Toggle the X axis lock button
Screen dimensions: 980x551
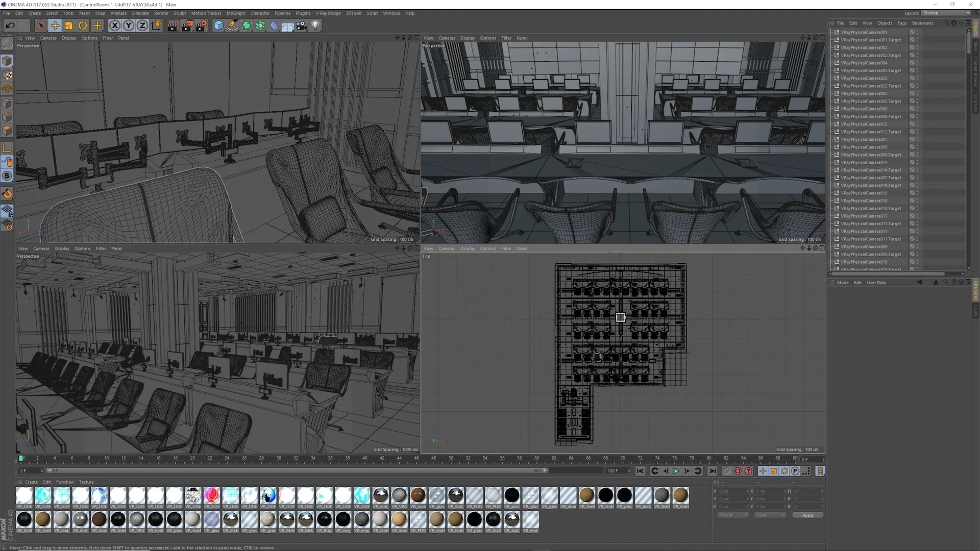[x=115, y=26]
